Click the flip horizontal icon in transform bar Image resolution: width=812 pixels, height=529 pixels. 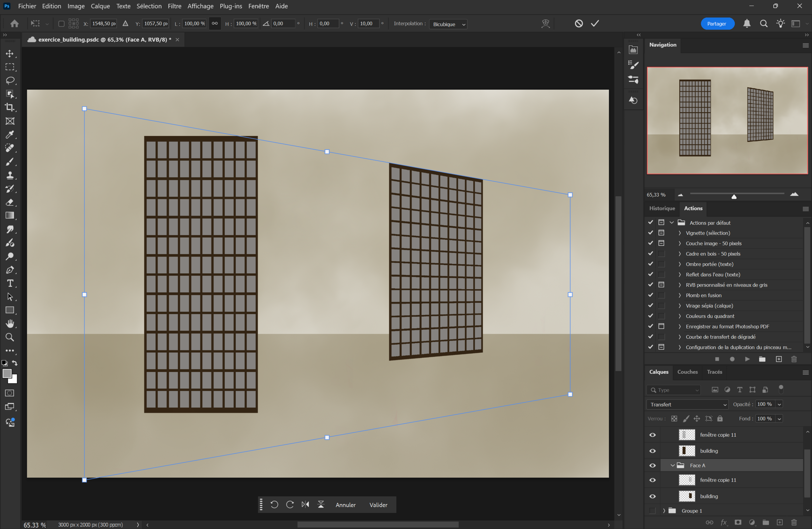tap(305, 504)
